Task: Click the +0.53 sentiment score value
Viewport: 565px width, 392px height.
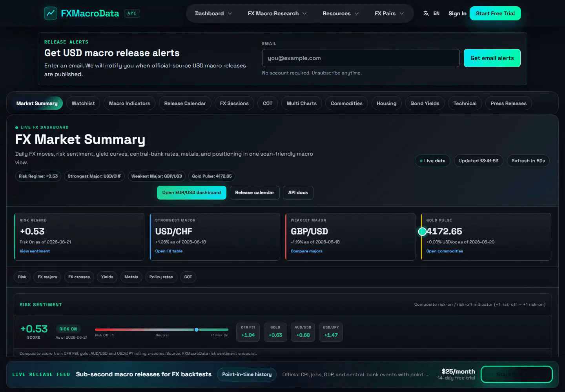Action: tap(34, 328)
